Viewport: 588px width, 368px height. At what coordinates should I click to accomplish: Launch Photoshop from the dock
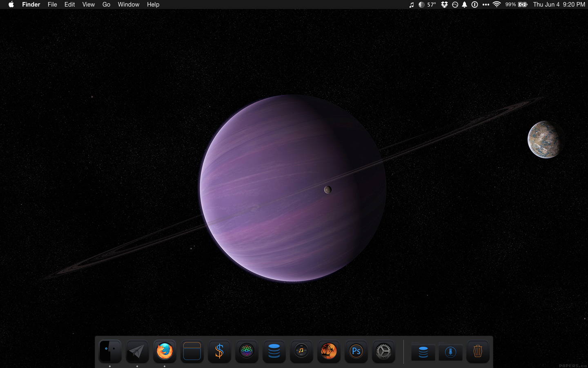[356, 351]
